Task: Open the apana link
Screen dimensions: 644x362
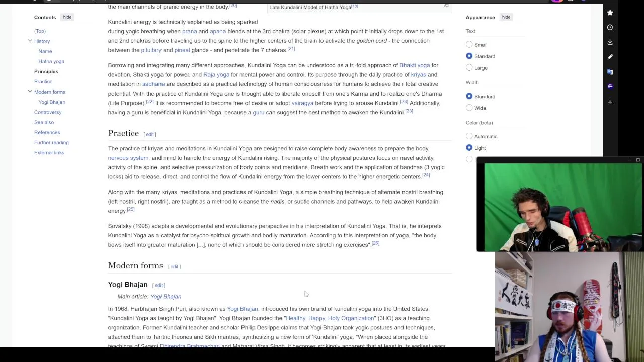Action: click(218, 31)
